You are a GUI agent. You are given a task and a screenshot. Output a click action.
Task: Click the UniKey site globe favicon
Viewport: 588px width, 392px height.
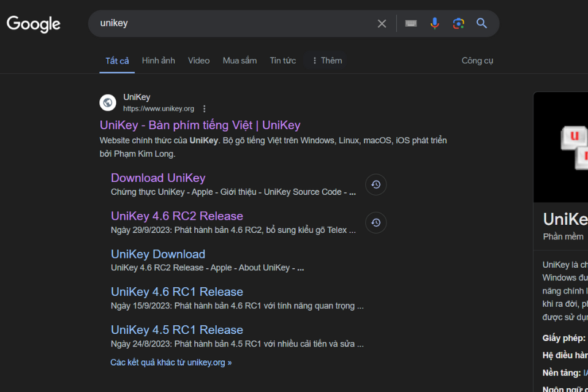tap(108, 102)
